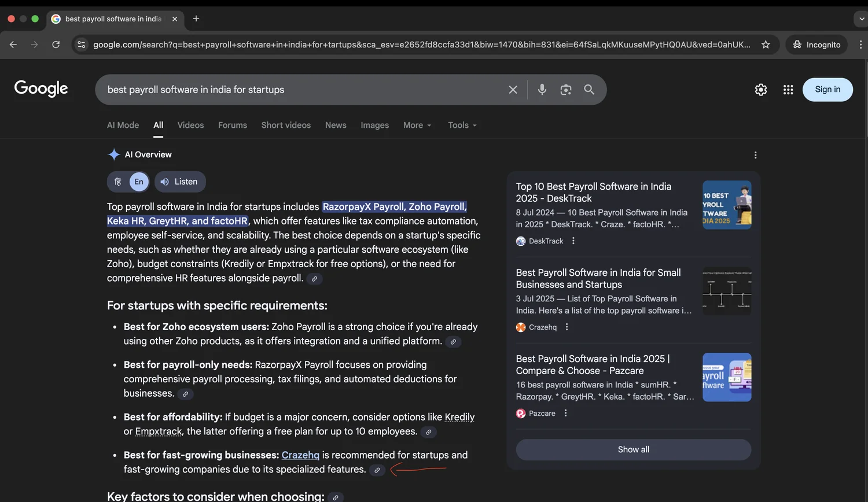The image size is (868, 502).
Task: Click the browser address bar URL
Action: pyautogui.click(x=421, y=45)
